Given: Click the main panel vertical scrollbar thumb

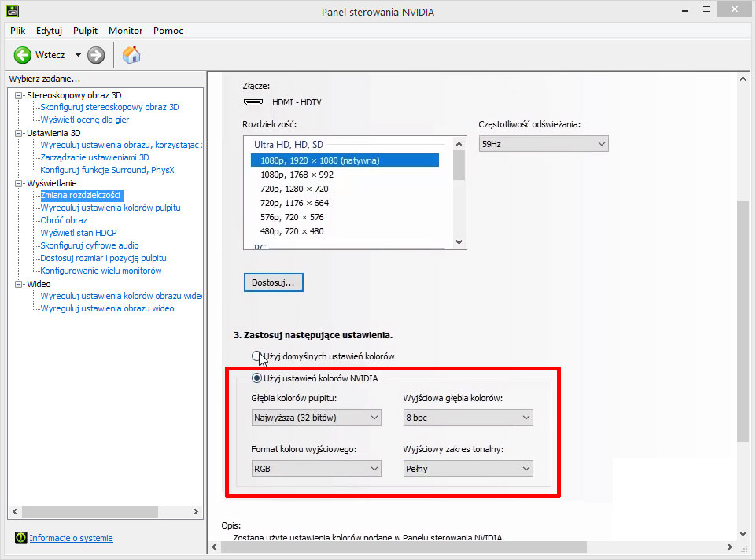Looking at the screenshot, I should pos(743,320).
